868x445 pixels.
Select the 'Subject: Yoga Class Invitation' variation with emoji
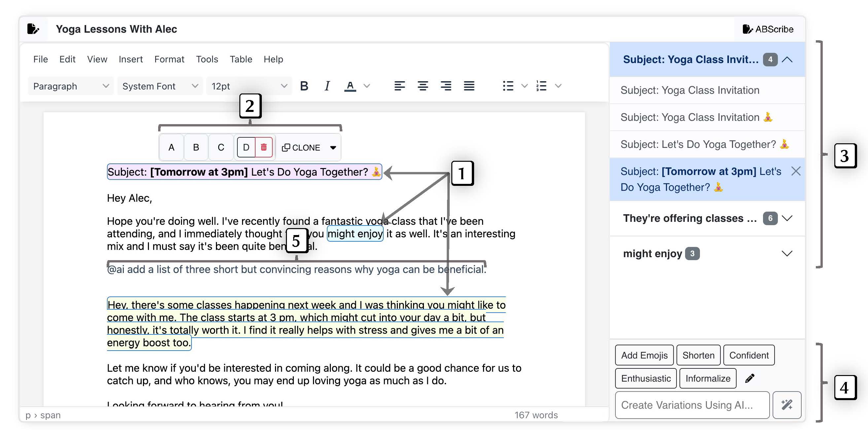coord(707,117)
